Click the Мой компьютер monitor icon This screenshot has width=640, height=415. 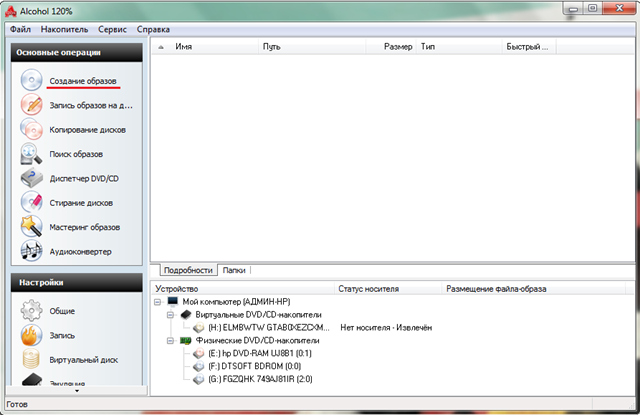pyautogui.click(x=173, y=301)
